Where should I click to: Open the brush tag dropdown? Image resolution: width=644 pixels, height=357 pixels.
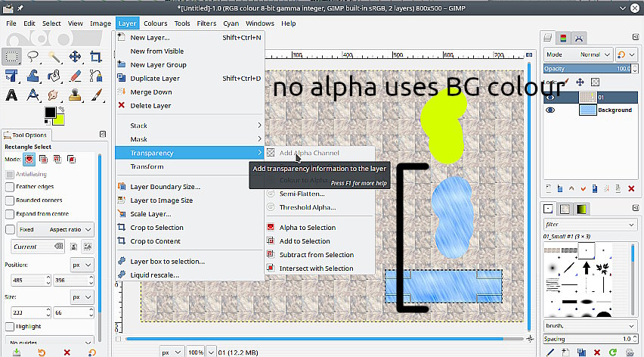(590, 325)
